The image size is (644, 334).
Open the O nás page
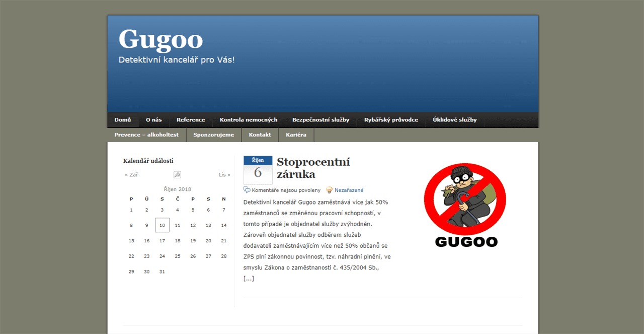[x=154, y=120]
